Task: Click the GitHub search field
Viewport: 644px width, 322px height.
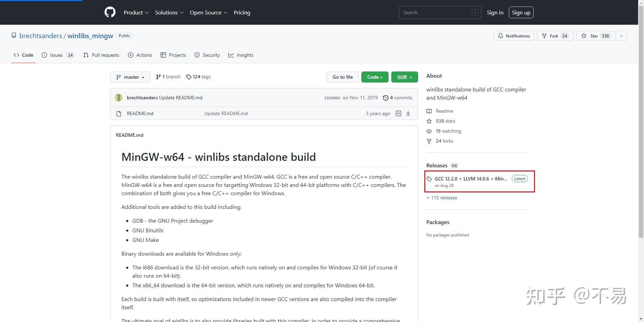Action: click(437, 12)
